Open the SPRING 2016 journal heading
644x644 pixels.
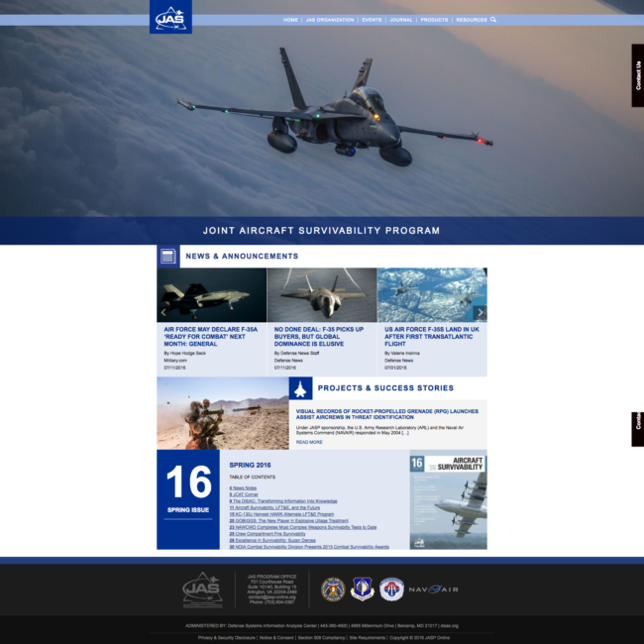[x=250, y=466]
